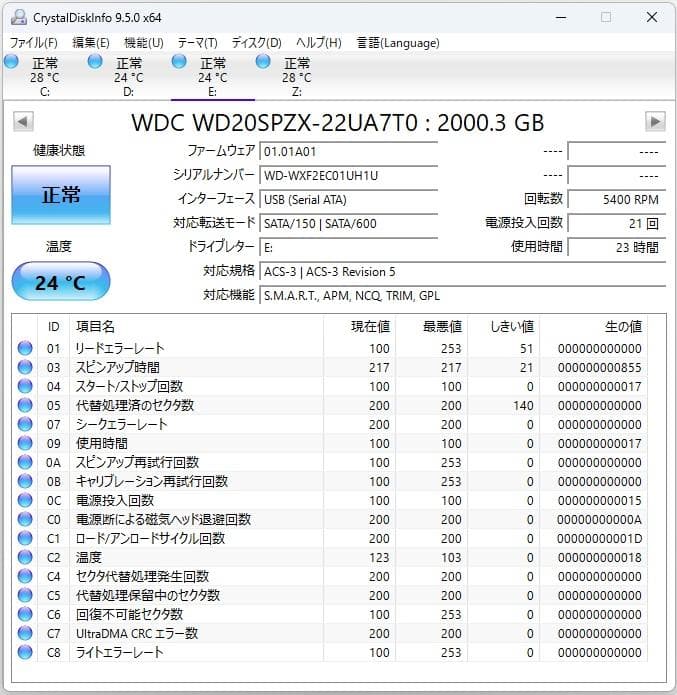The height and width of the screenshot is (695, 677).
Task: Click the しきい値 column header
Action: tap(503, 327)
